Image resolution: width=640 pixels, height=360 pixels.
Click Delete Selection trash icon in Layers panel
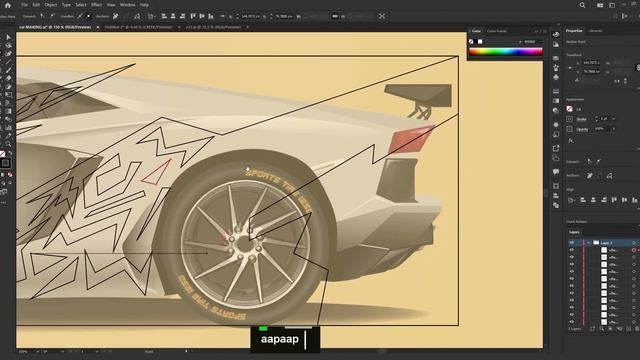pos(637,329)
